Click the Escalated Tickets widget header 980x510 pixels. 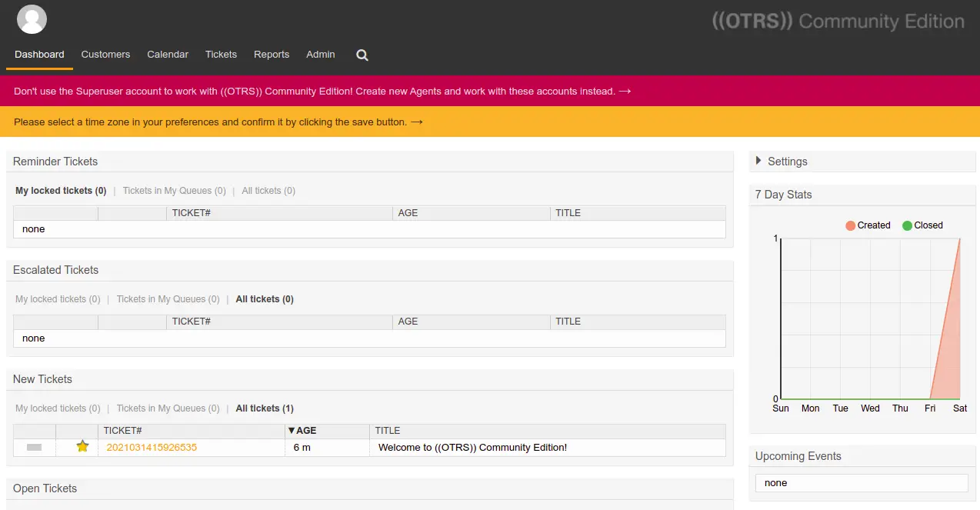click(369, 270)
